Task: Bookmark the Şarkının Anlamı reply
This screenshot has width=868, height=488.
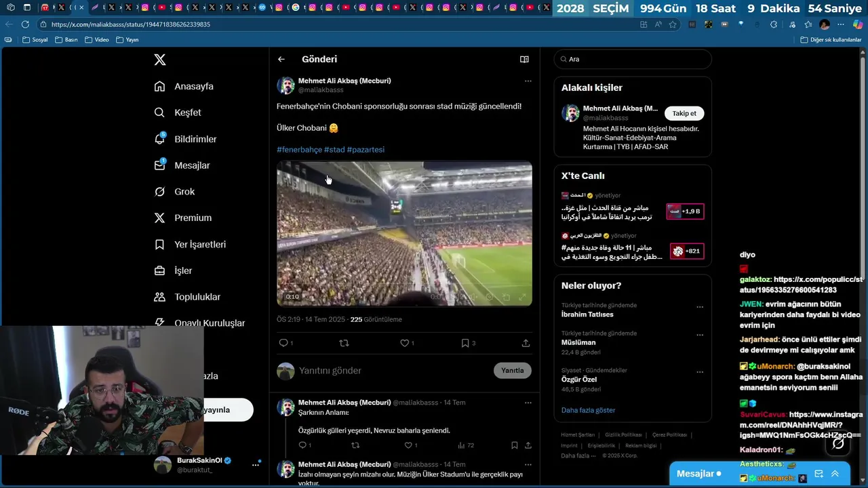Action: [514, 445]
